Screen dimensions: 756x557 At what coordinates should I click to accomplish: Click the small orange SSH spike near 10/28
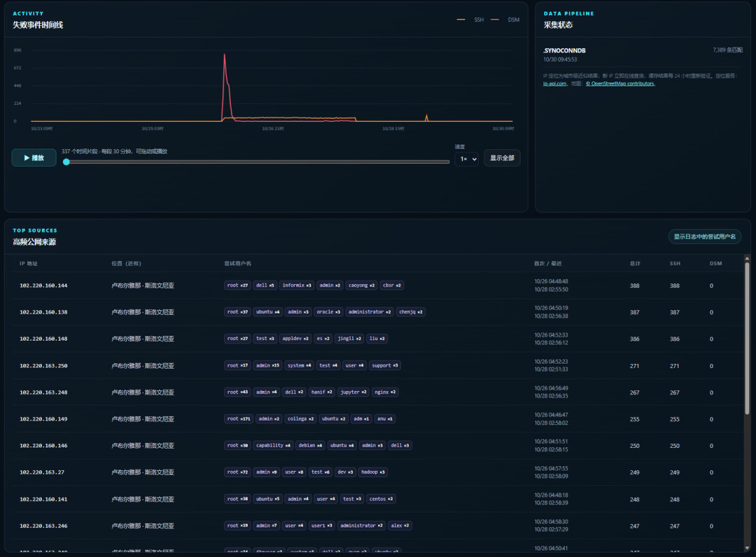tap(426, 117)
